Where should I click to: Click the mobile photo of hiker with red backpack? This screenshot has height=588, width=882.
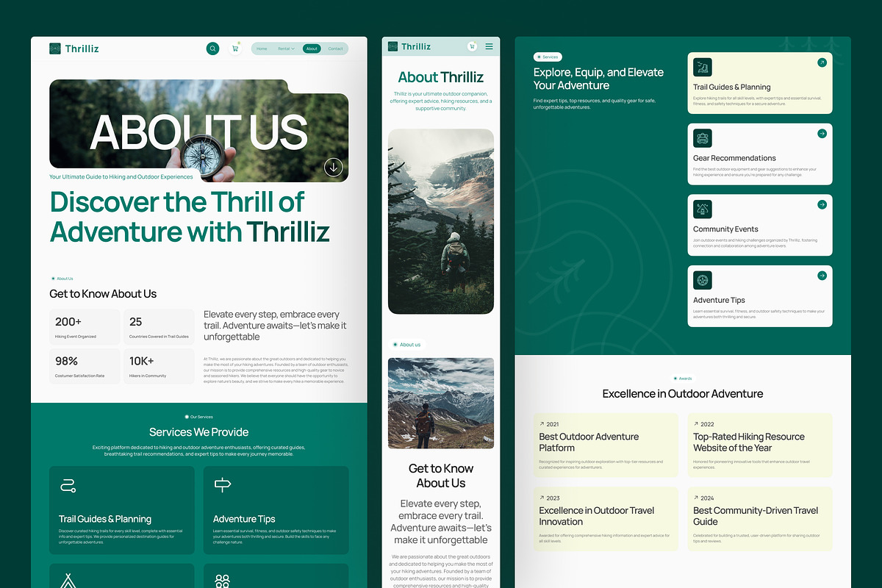[441, 404]
